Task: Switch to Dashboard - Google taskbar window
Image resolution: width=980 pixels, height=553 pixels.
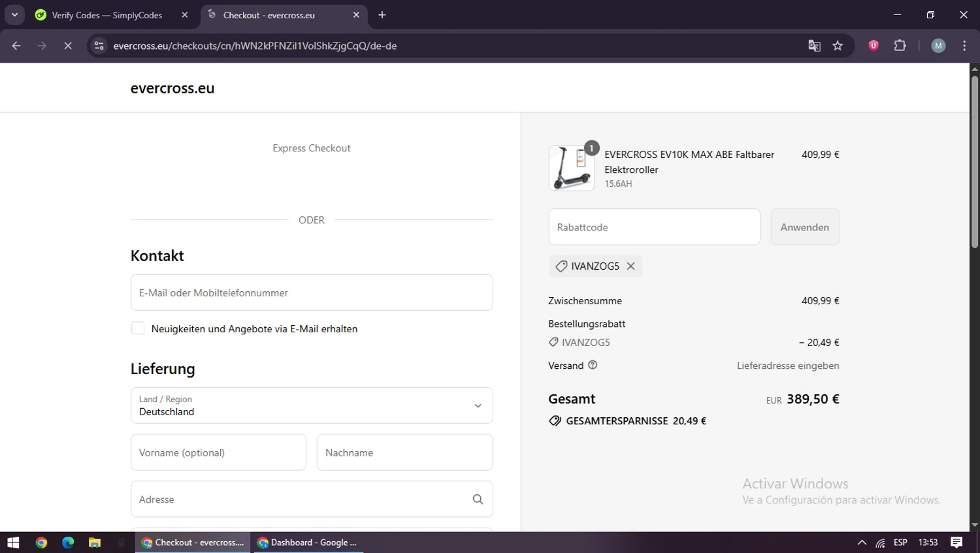Action: [308, 543]
